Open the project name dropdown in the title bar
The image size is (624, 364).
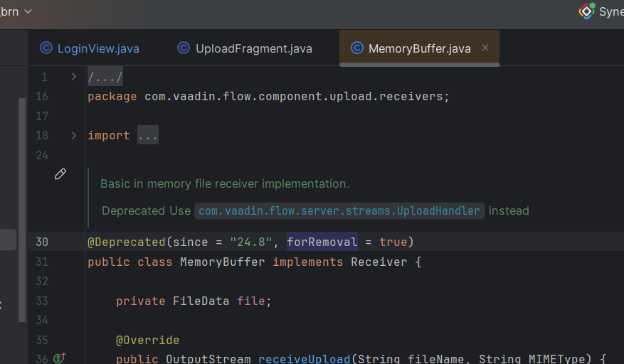coord(28,11)
